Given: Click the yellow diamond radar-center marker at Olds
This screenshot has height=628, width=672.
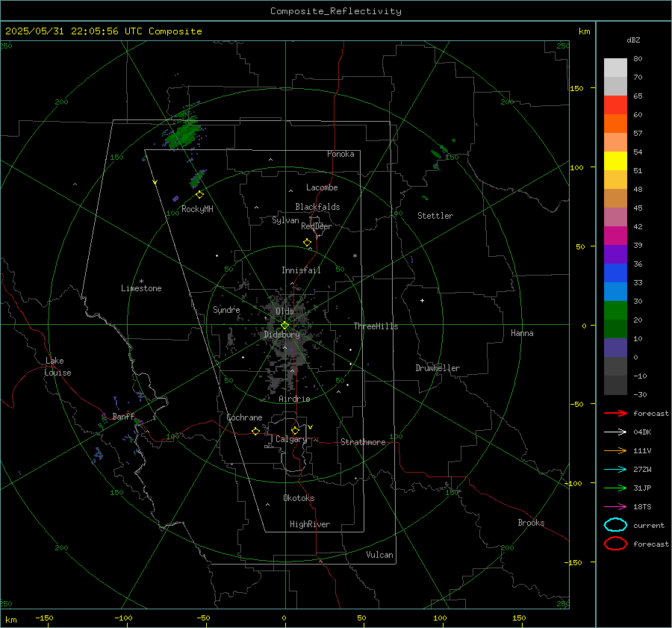Looking at the screenshot, I should (284, 326).
